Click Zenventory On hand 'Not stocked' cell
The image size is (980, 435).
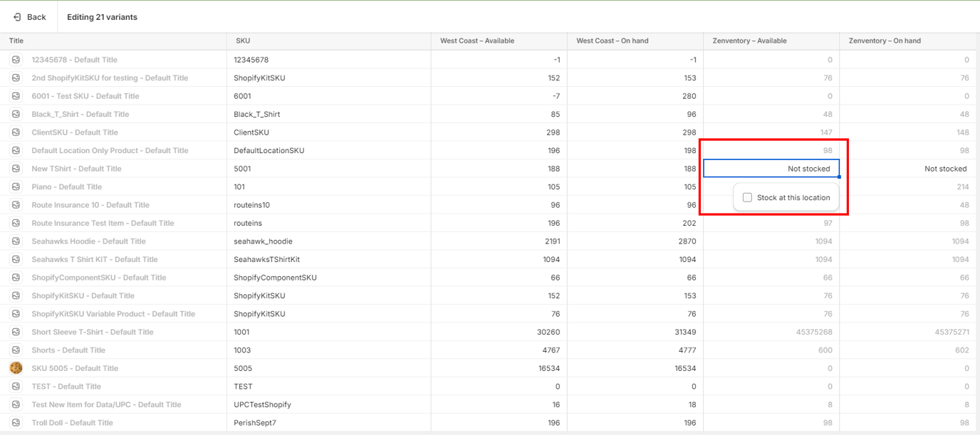pos(907,169)
